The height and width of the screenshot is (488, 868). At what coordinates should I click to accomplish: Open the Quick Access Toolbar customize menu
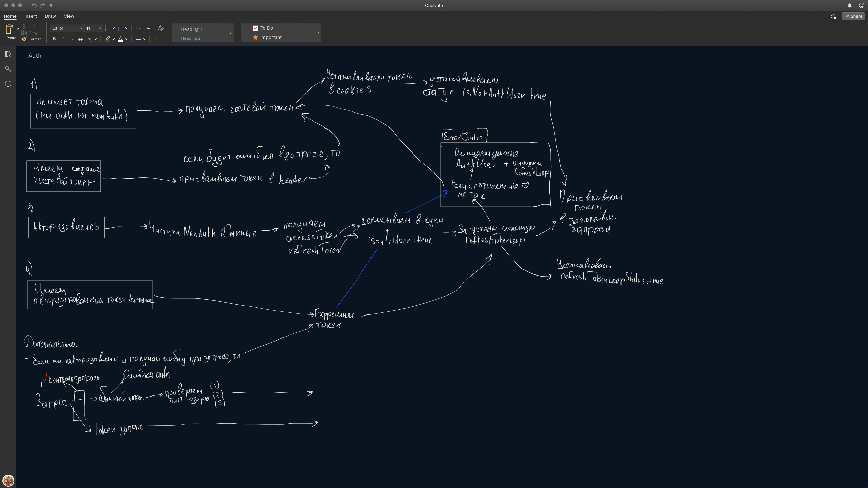(x=51, y=6)
